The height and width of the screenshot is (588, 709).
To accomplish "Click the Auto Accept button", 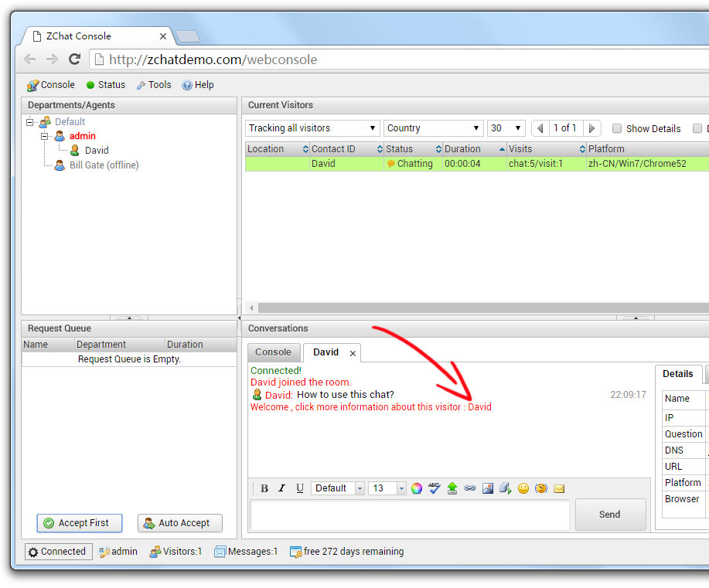I will pyautogui.click(x=180, y=523).
